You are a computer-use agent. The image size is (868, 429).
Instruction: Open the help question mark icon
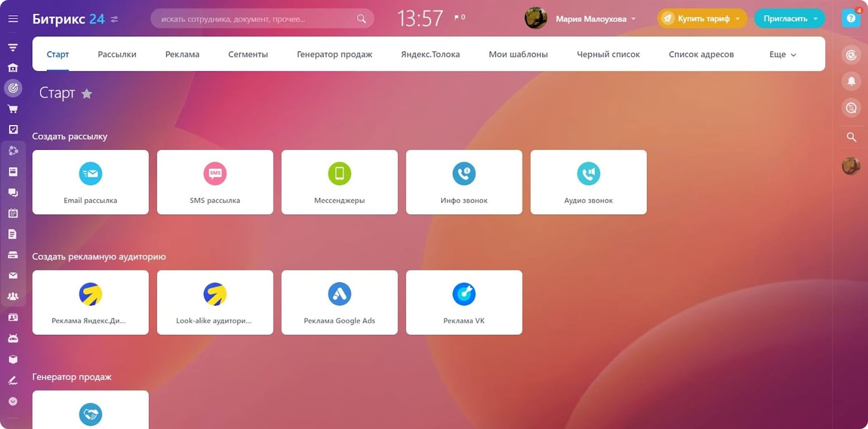[851, 19]
